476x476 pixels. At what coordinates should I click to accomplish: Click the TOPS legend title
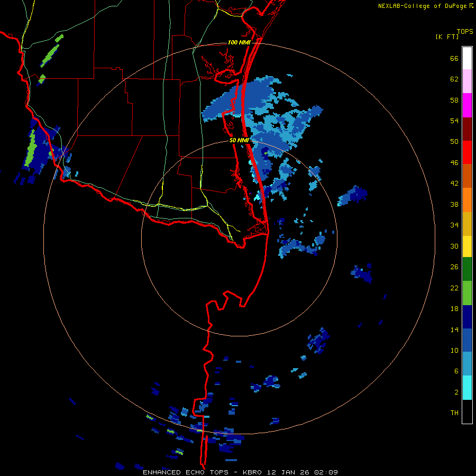465,31
